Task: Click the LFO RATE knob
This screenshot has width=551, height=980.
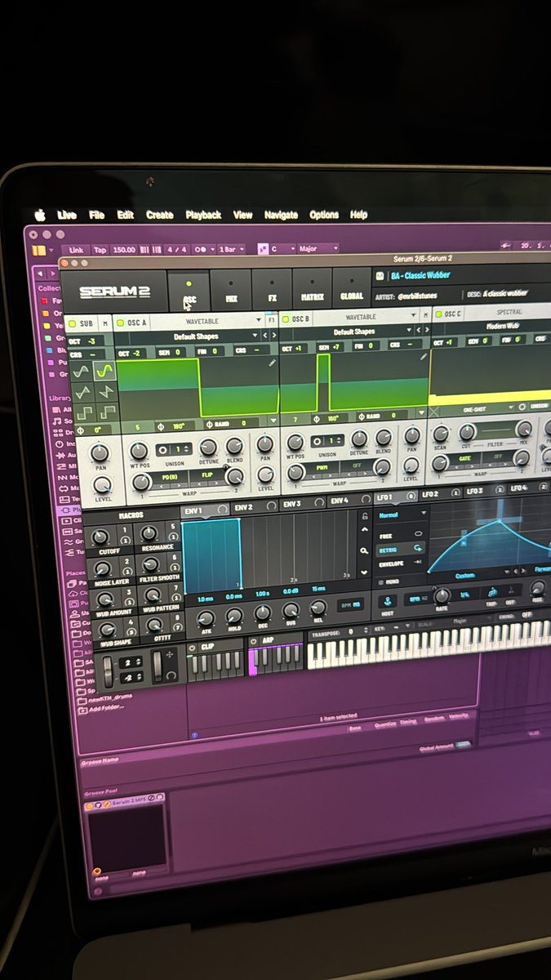Action: [x=442, y=596]
